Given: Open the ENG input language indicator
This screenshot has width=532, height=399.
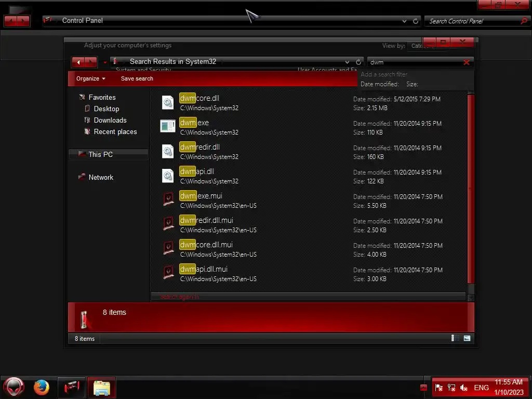Looking at the screenshot, I should (481, 388).
